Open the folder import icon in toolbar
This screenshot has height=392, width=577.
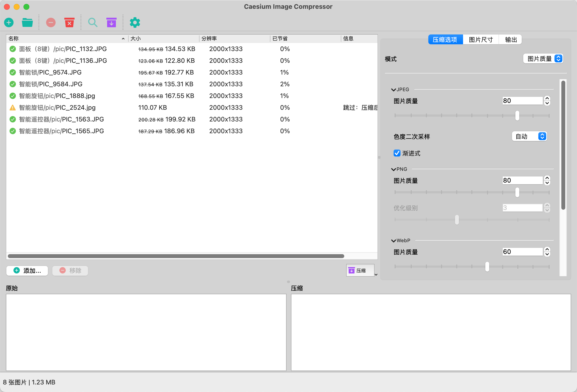click(x=27, y=22)
